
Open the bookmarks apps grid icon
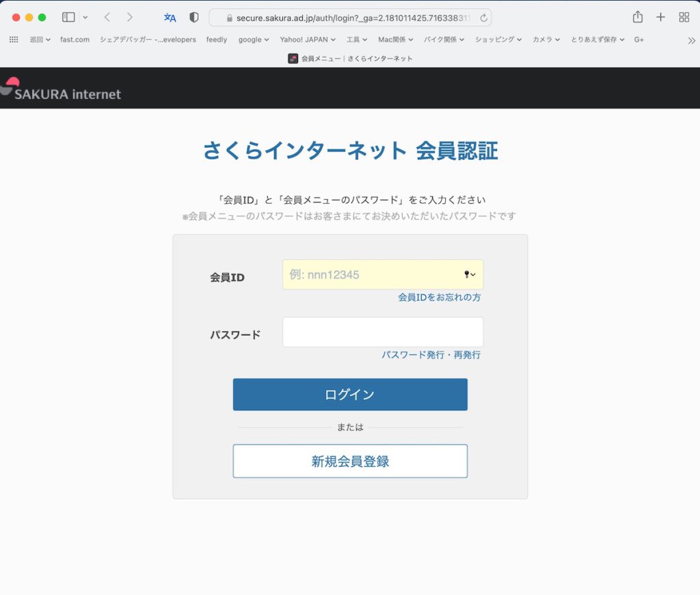point(14,40)
